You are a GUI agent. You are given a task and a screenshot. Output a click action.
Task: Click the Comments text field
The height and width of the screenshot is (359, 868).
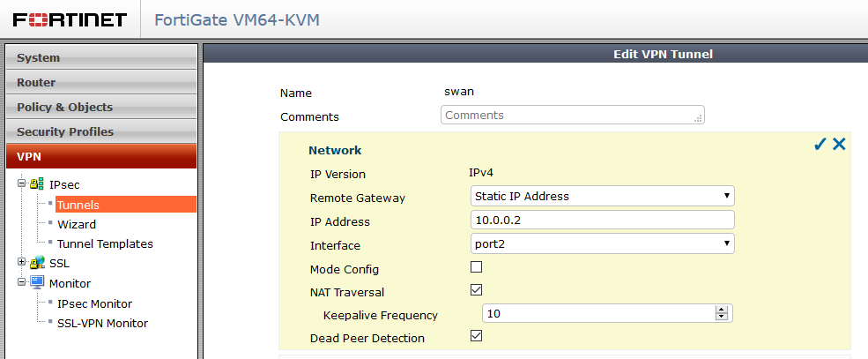click(572, 116)
